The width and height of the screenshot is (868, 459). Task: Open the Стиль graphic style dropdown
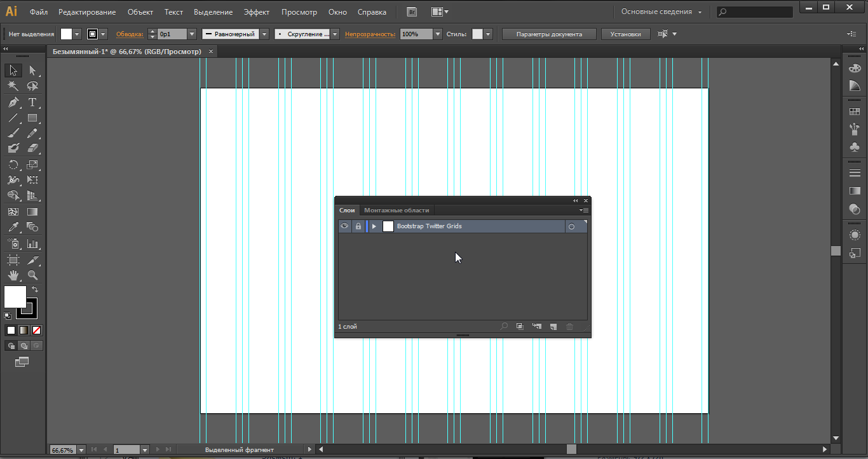tap(488, 34)
